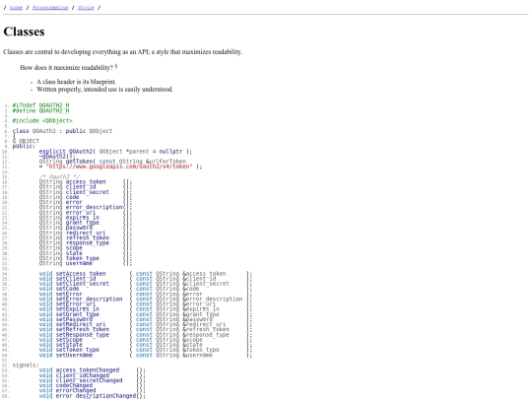The width and height of the screenshot is (532, 399).
Task: Click 'class QOAuth2 : public QObject' declaration
Action: pos(62,131)
